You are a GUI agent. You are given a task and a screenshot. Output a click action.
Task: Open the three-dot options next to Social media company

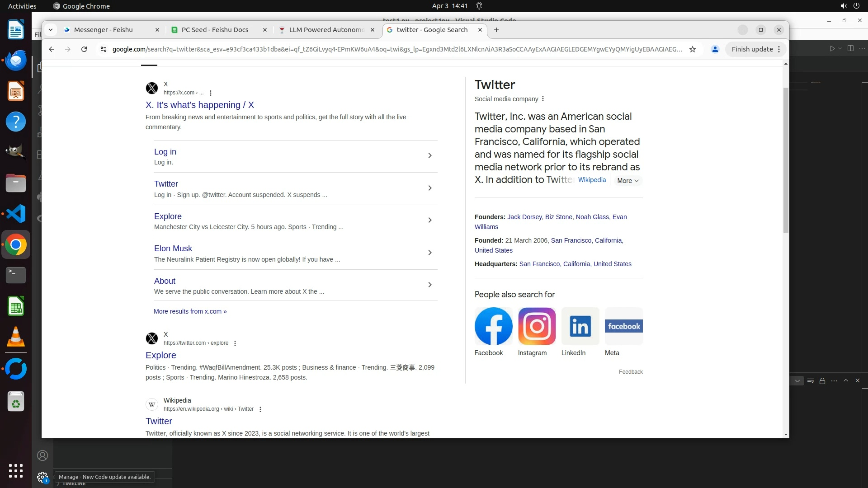click(x=543, y=99)
